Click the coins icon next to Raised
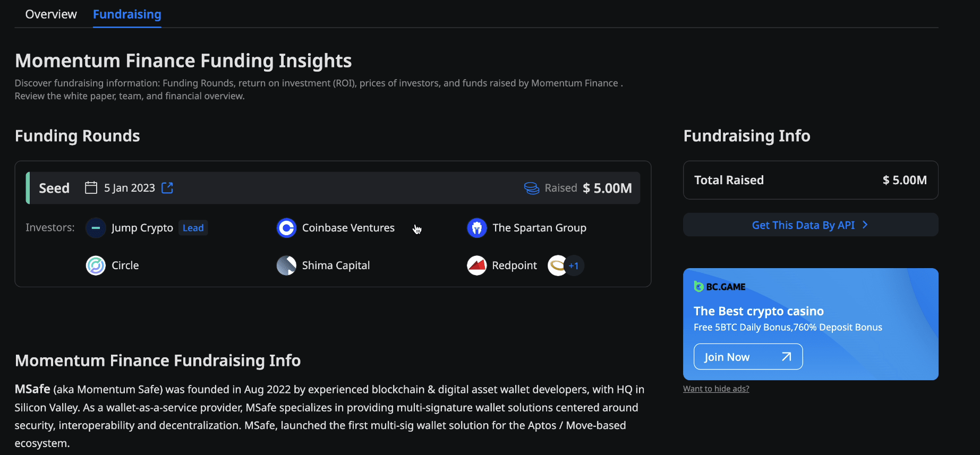The height and width of the screenshot is (455, 980). click(532, 188)
